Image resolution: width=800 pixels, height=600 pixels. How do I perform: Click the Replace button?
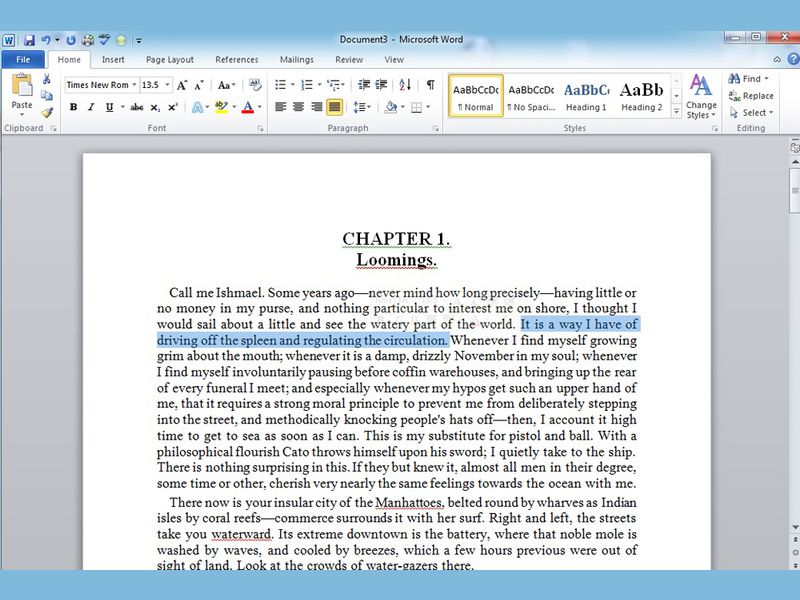751,95
